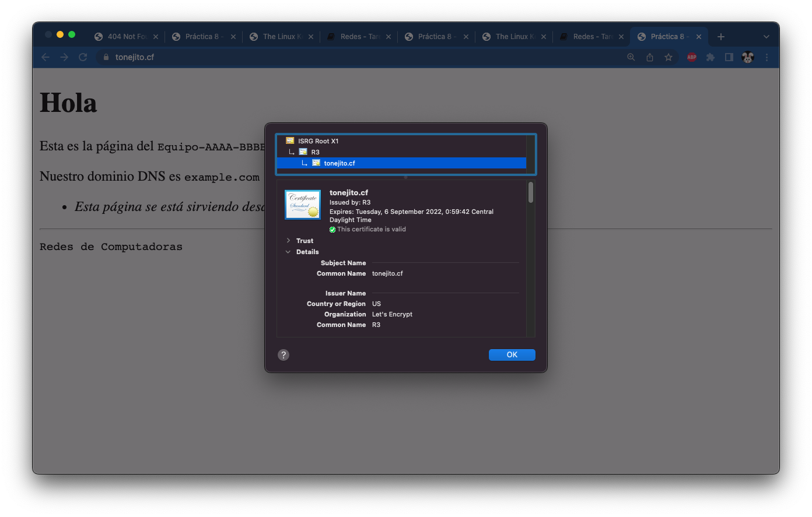The width and height of the screenshot is (812, 517).
Task: Open the profile avatar icon
Action: (x=748, y=57)
